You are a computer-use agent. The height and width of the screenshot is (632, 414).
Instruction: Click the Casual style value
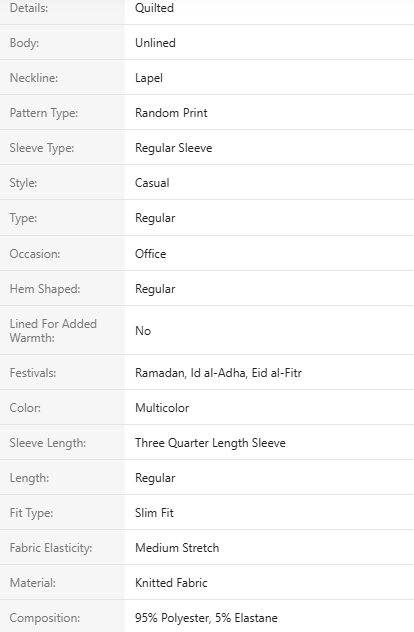(152, 183)
